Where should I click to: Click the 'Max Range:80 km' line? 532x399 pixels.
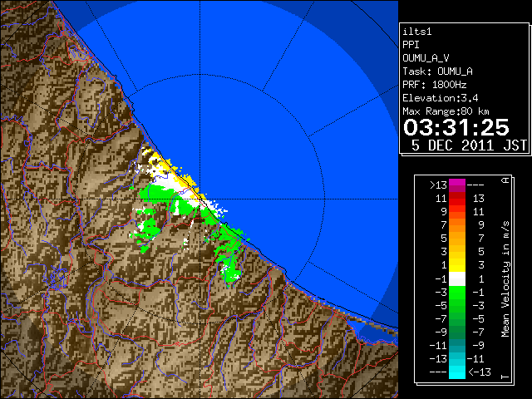446,111
